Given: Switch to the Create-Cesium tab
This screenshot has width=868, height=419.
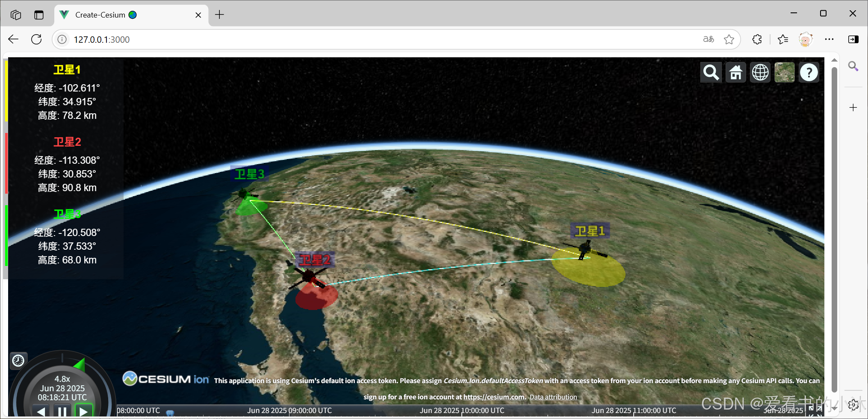Looking at the screenshot, I should pyautogui.click(x=131, y=15).
